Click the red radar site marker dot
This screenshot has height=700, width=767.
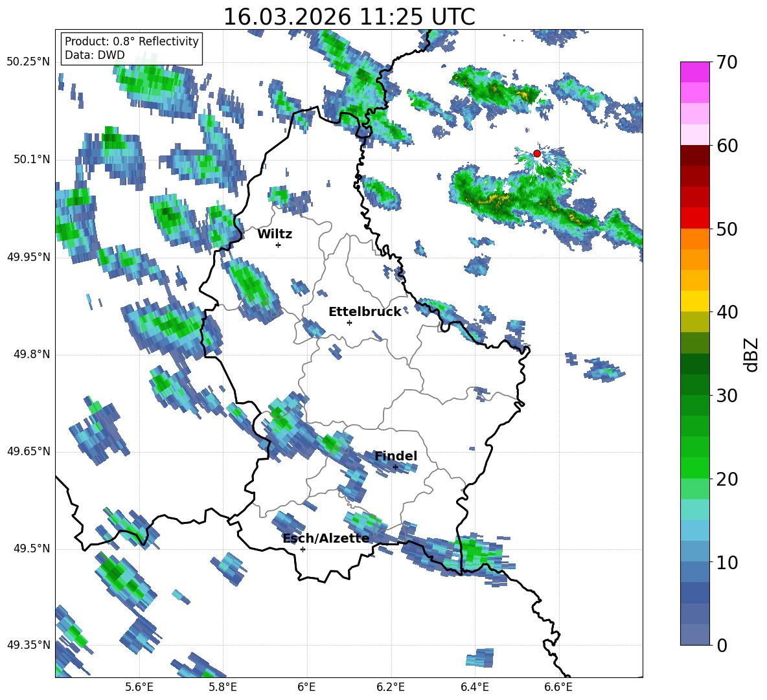pyautogui.click(x=536, y=153)
